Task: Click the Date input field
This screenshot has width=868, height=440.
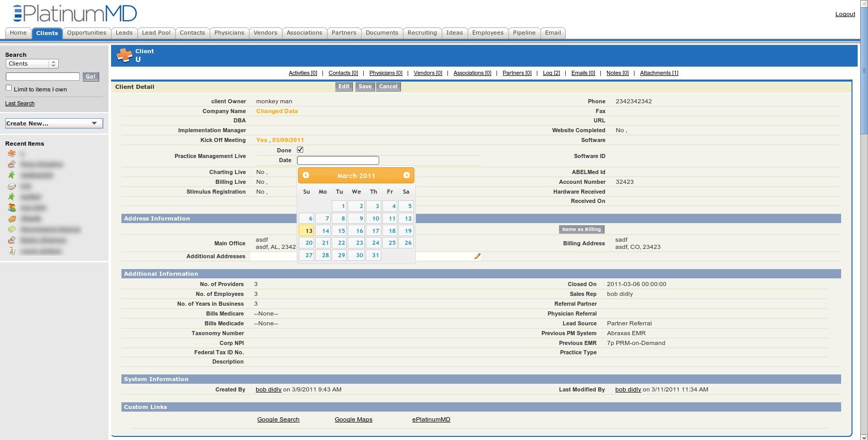Action: (x=338, y=161)
